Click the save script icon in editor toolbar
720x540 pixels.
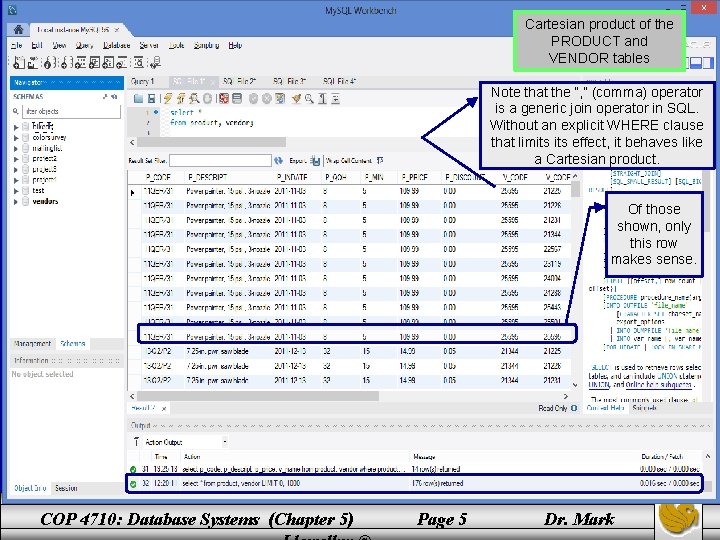tap(151, 98)
